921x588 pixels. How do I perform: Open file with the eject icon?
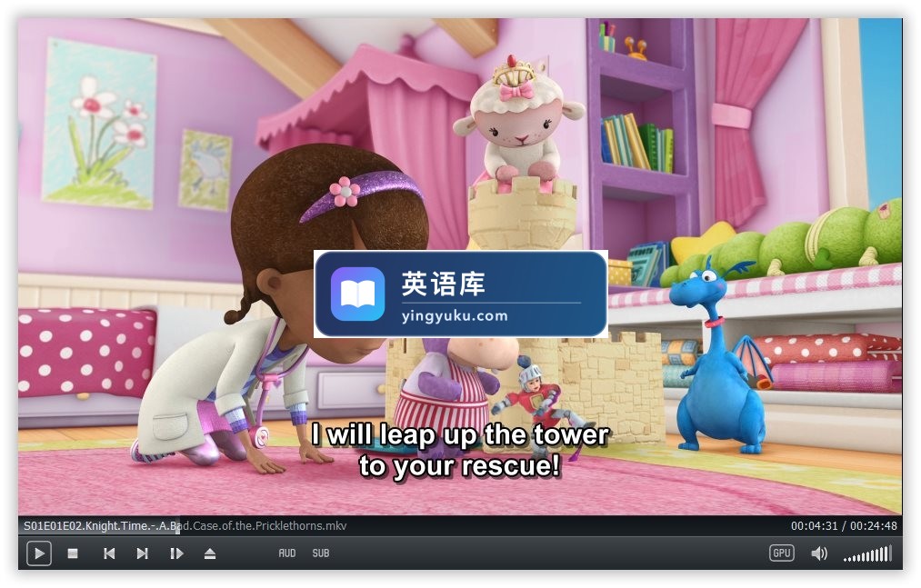click(210, 553)
